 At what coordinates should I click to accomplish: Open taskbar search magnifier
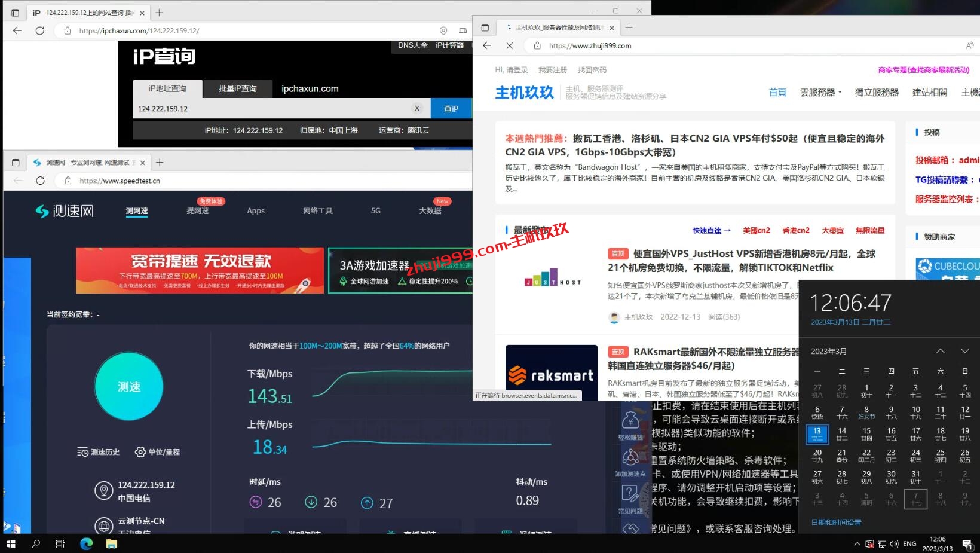click(36, 543)
